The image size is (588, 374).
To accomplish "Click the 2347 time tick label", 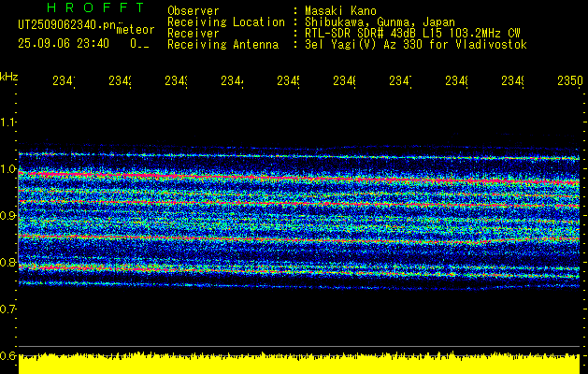I will (x=400, y=80).
